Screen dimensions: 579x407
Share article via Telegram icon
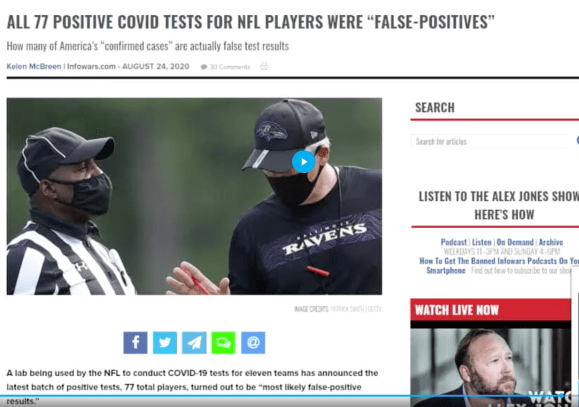(x=194, y=342)
